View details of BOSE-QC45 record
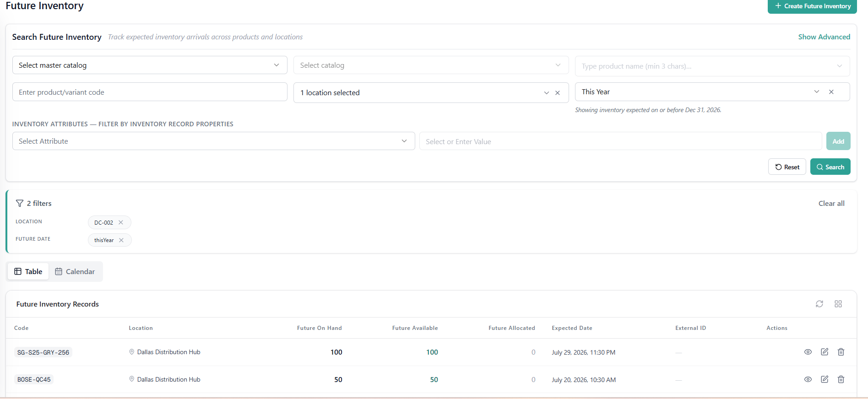Image resolution: width=868 pixels, height=399 pixels. [x=808, y=379]
